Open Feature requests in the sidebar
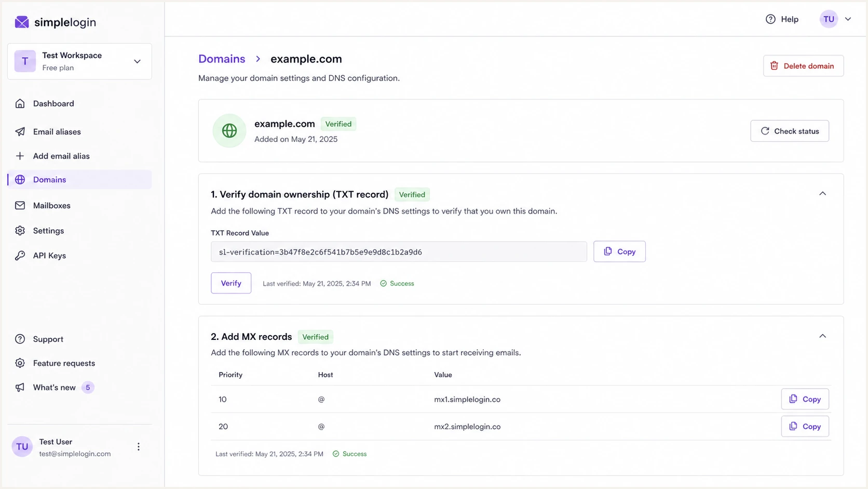Screen dimensions: 868x489 [79, 363]
